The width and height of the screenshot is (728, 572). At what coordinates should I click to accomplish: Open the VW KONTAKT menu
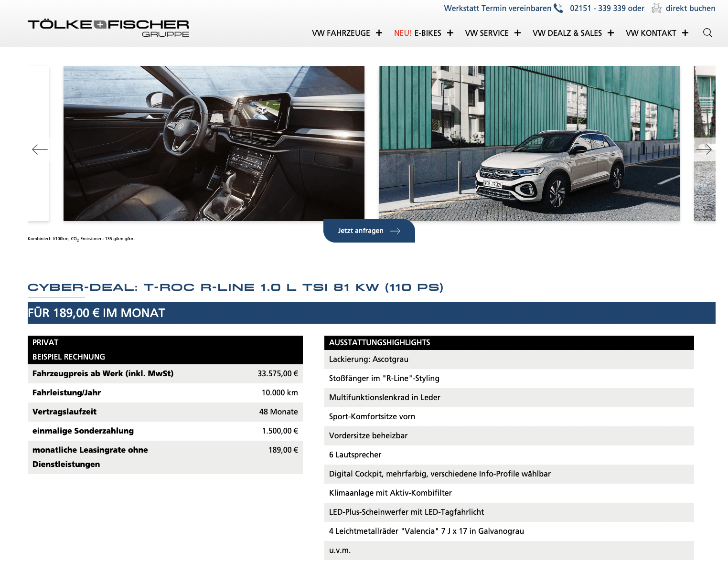point(651,33)
